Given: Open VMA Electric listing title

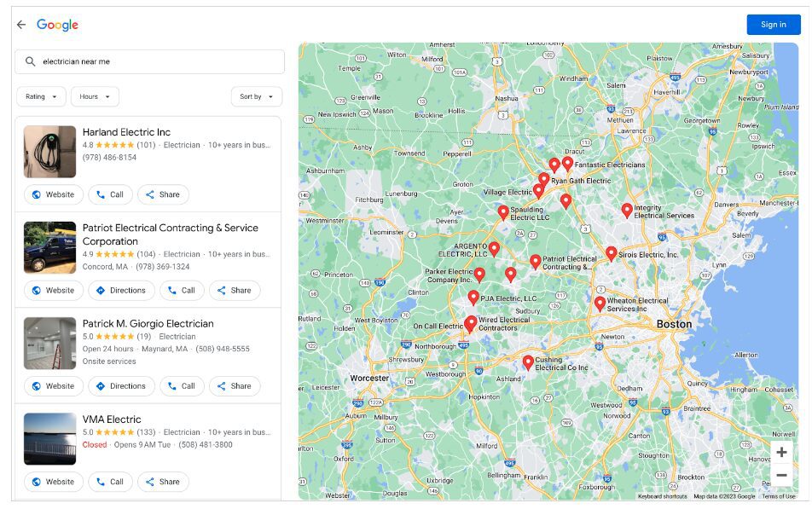Looking at the screenshot, I should tap(112, 419).
